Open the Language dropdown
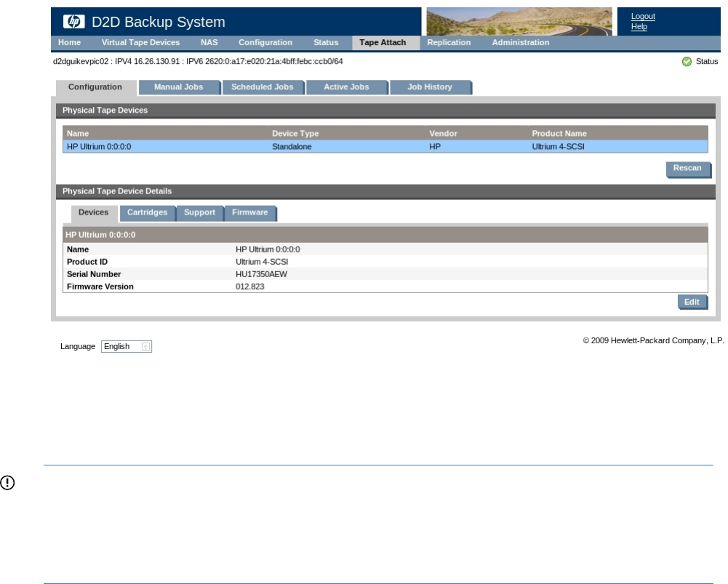 (x=127, y=346)
